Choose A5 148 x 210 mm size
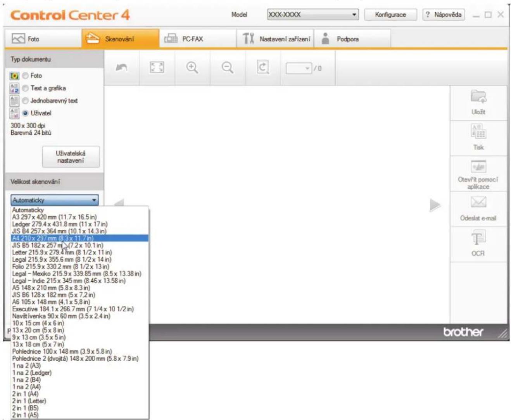The image size is (511, 420). tap(80, 288)
